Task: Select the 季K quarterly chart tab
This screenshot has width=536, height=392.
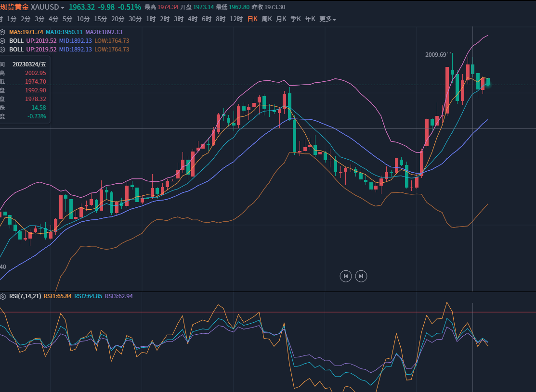Action: point(296,19)
